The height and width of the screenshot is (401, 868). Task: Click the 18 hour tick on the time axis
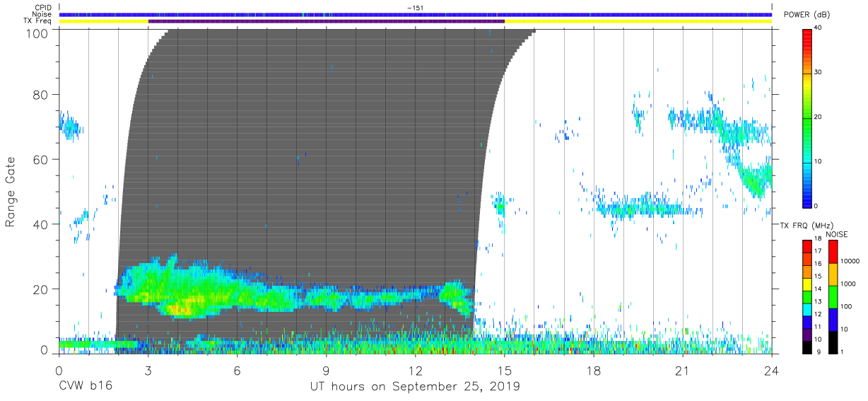tap(594, 371)
